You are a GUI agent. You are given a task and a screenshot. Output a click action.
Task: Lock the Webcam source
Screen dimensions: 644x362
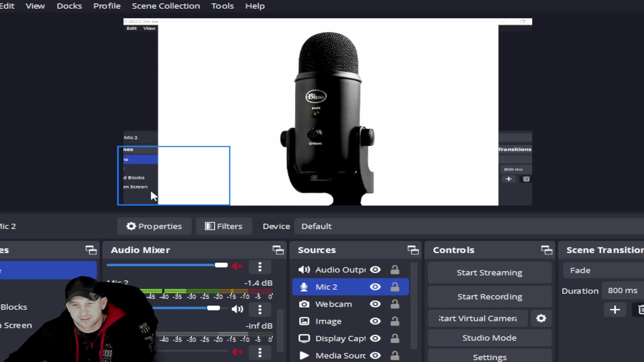tap(395, 304)
